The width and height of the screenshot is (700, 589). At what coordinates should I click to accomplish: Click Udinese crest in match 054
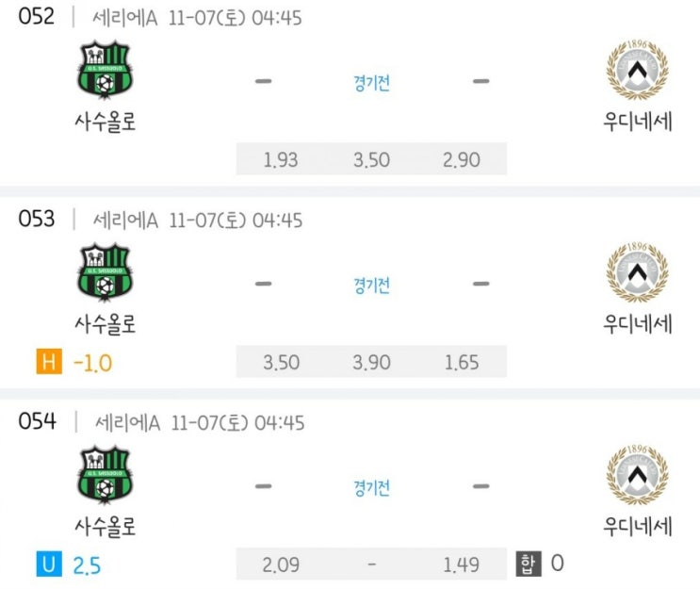point(637,474)
